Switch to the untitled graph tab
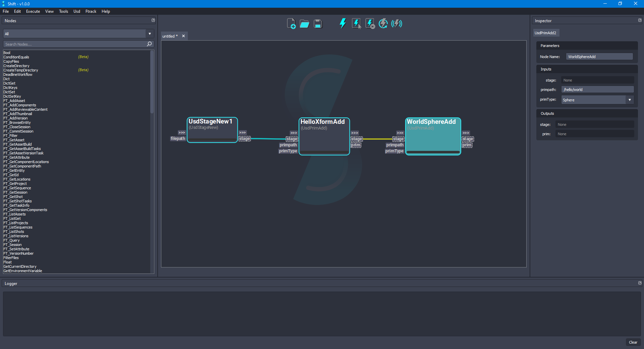The image size is (644, 349). coord(170,36)
